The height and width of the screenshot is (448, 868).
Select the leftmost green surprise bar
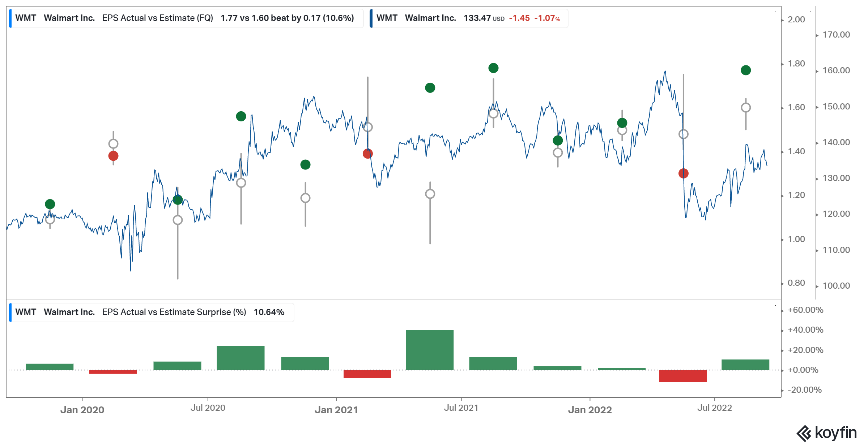point(50,367)
